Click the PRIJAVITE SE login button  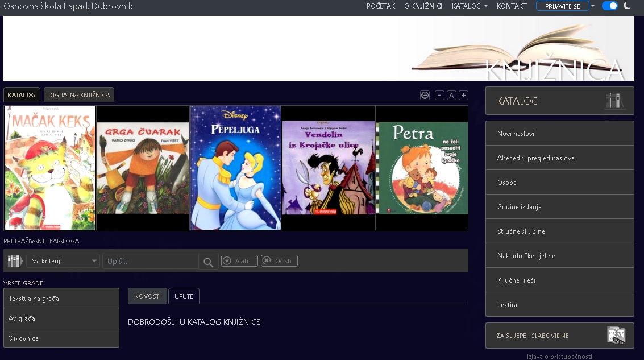coord(562,6)
